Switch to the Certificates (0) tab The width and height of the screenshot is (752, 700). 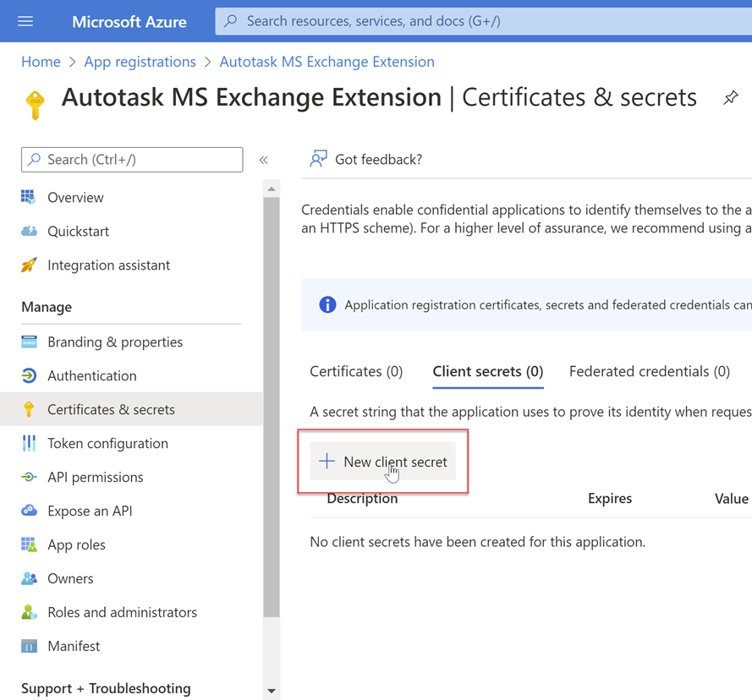point(356,371)
